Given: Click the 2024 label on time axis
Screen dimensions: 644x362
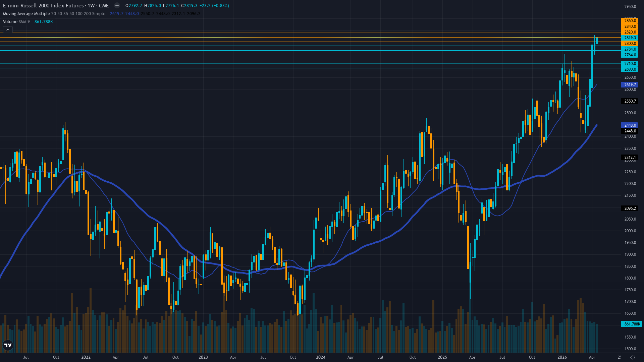Looking at the screenshot, I should [321, 357].
